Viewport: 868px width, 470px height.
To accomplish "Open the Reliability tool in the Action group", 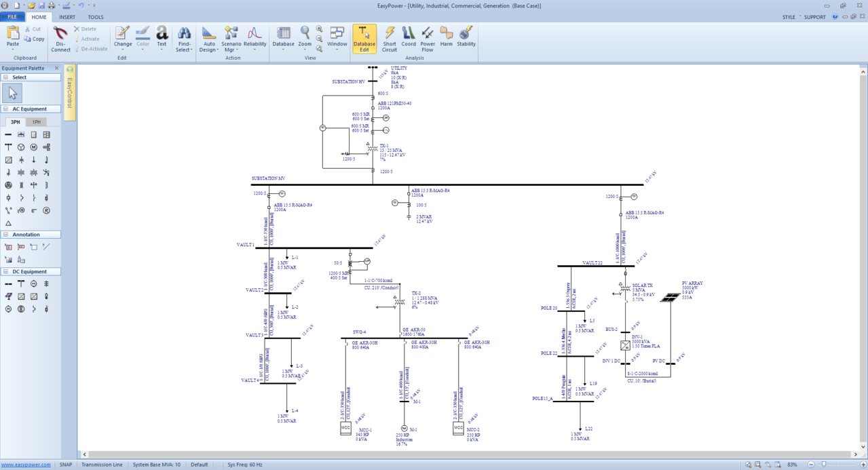I will click(254, 39).
